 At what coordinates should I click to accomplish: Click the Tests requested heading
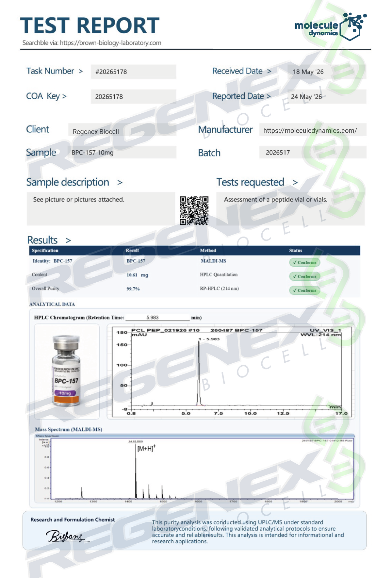coord(250,182)
